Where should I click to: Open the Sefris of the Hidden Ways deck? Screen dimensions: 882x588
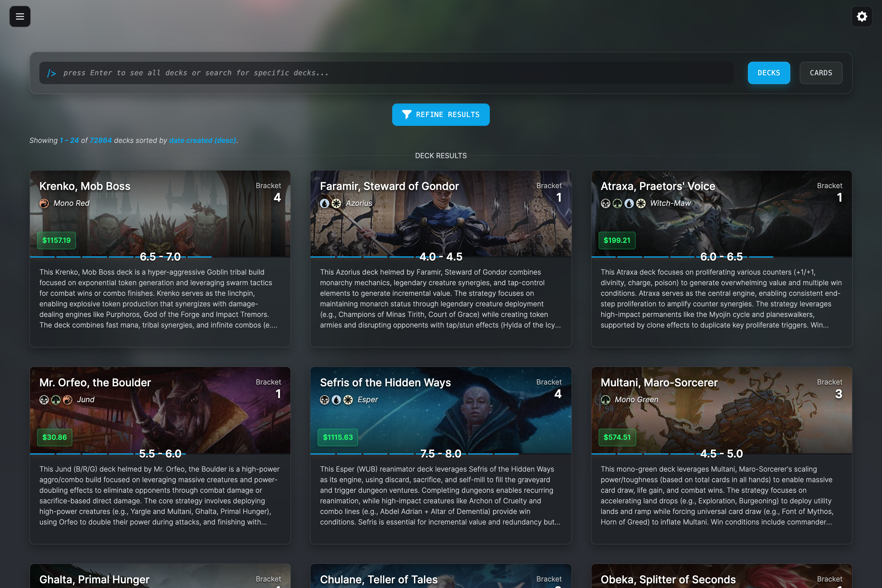(385, 382)
